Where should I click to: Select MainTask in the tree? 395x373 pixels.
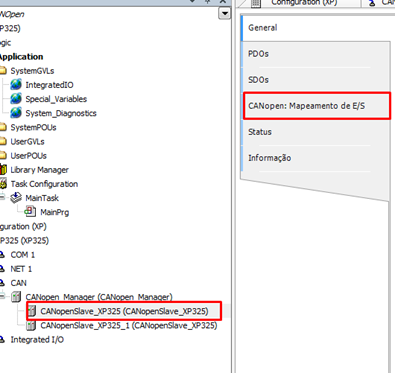(42, 198)
